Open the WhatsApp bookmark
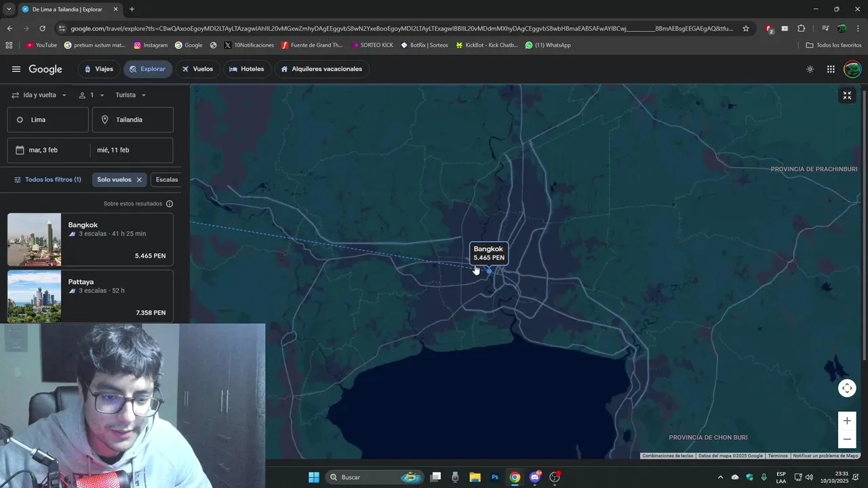Viewport: 868px width, 488px height. (548, 45)
